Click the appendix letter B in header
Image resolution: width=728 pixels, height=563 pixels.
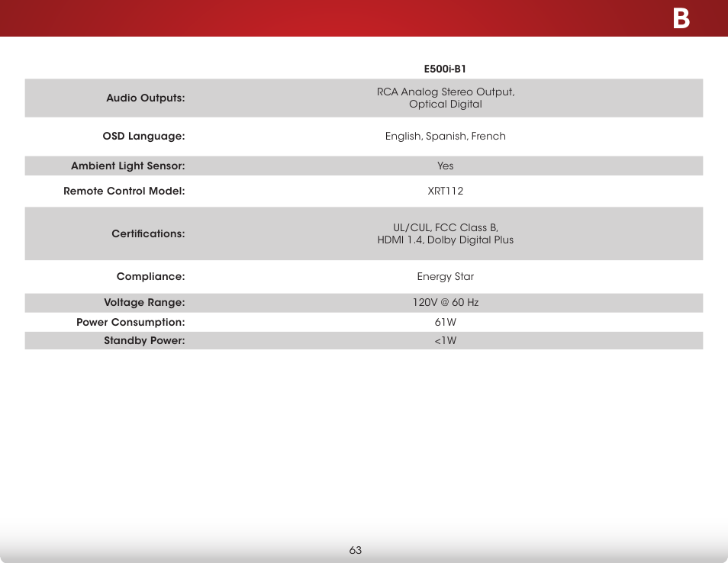click(x=681, y=19)
